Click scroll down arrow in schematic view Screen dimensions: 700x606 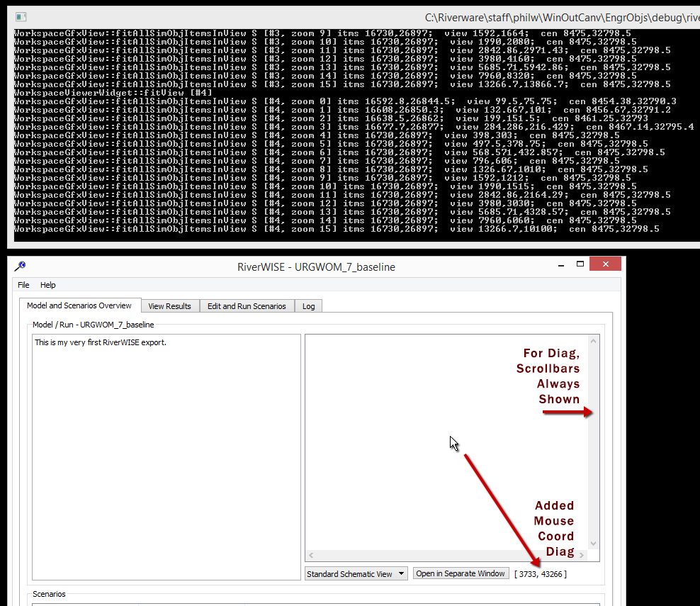click(x=593, y=544)
